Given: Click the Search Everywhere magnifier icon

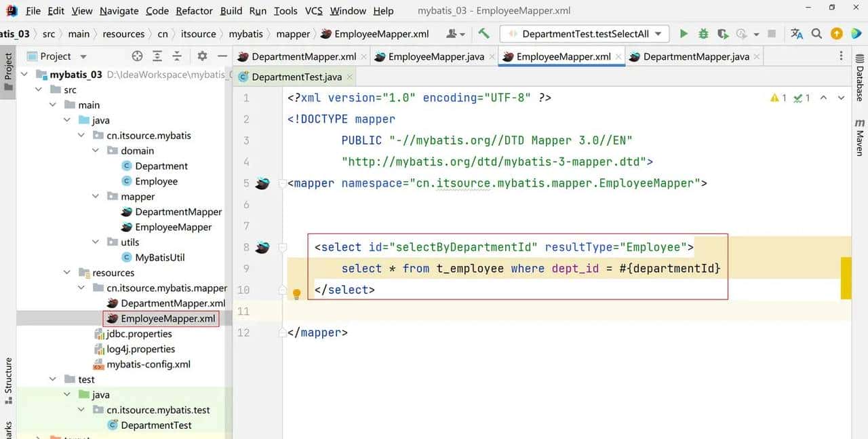Looking at the screenshot, I should click(x=817, y=34).
